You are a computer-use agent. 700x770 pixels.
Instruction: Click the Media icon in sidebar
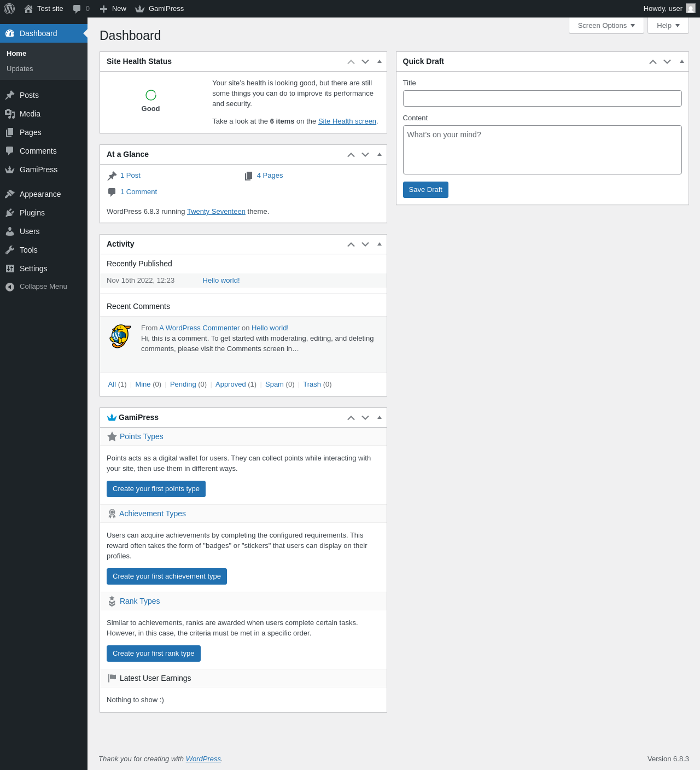(x=10, y=114)
